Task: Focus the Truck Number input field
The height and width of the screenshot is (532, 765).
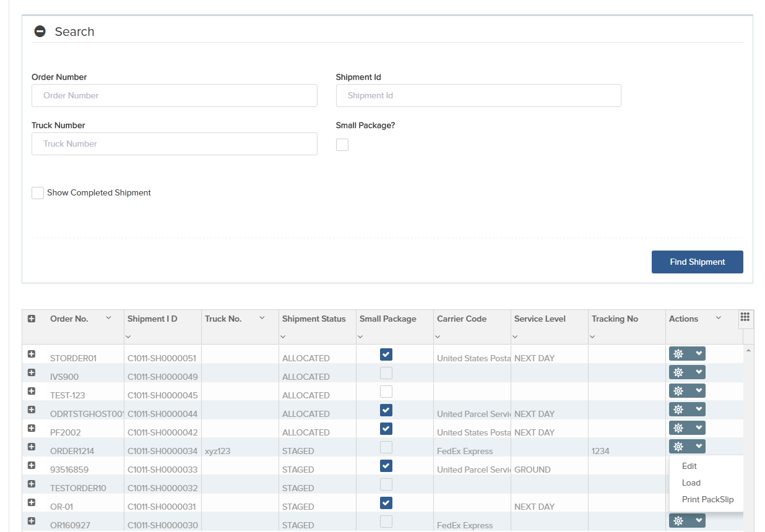Action: (175, 144)
